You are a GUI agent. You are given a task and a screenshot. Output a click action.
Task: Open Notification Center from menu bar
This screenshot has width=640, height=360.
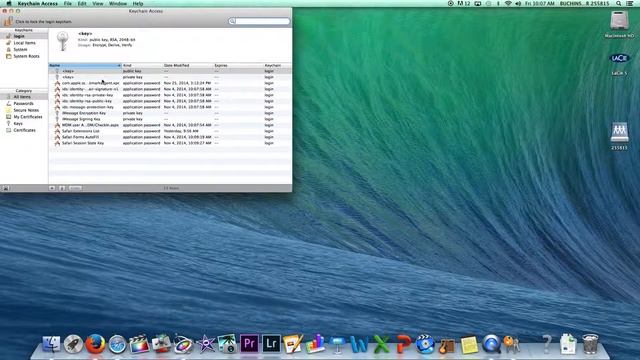[630, 3]
